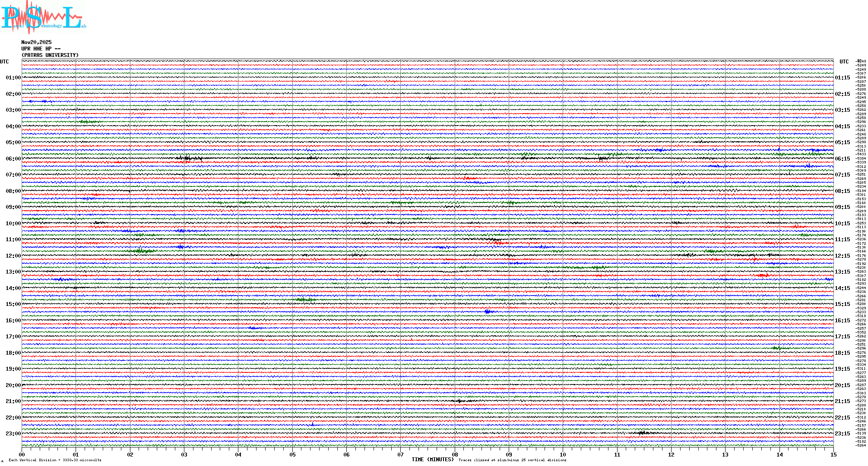Click the 12:00 hour label

(13, 256)
